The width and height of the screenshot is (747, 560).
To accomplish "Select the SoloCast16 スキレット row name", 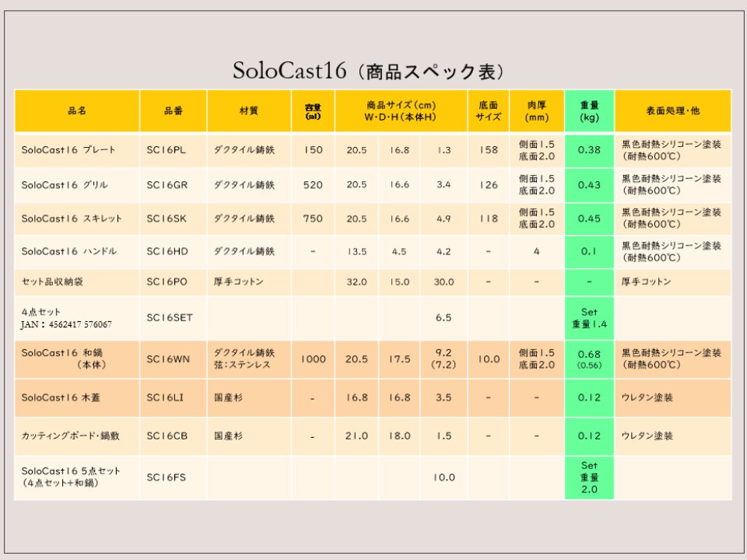I will [x=72, y=219].
